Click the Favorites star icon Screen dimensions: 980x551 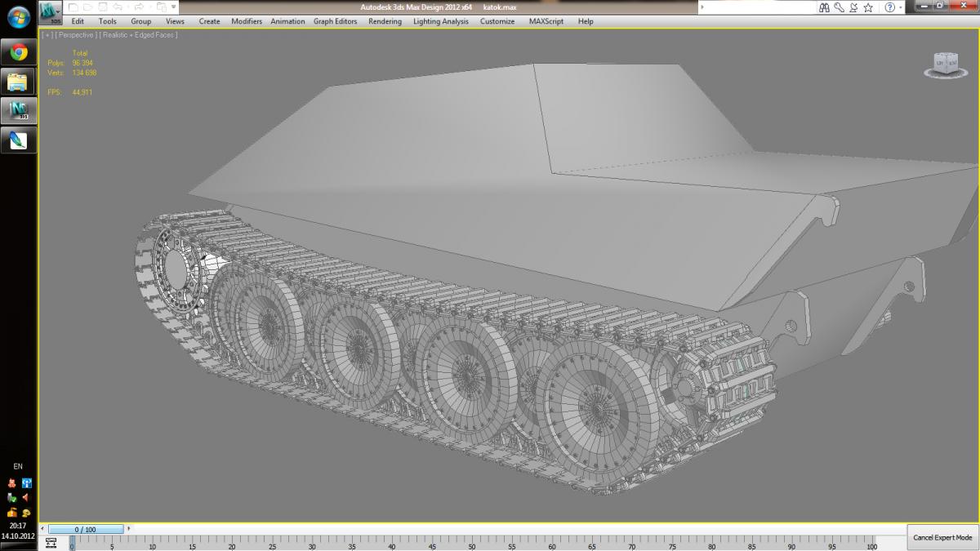tap(868, 7)
